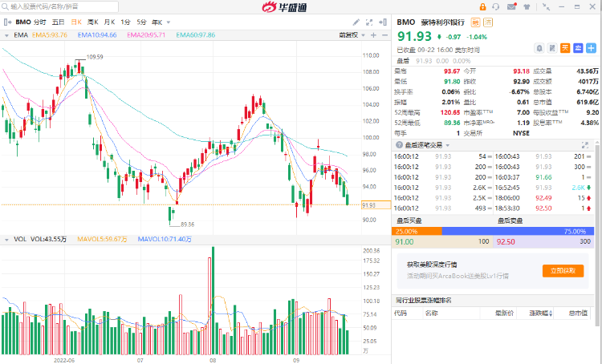This screenshot has width=602, height=364.
Task: Sort by 涨跌幅 column arrows
Action: tap(551, 313)
